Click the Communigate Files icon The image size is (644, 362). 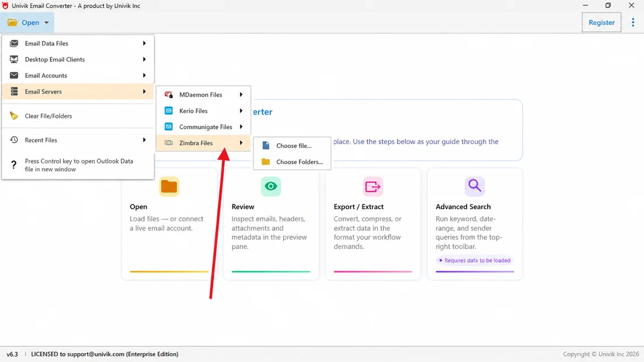click(x=169, y=127)
